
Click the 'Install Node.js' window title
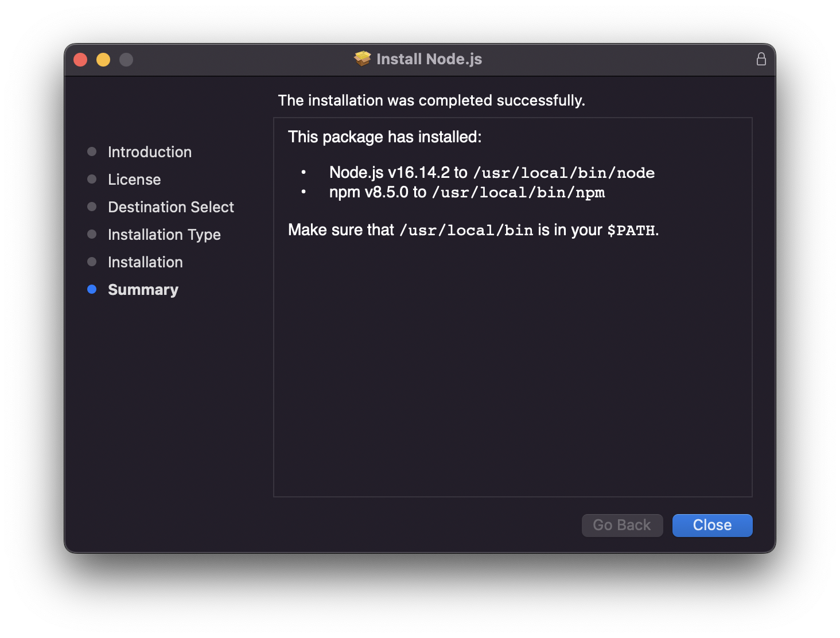pos(429,59)
